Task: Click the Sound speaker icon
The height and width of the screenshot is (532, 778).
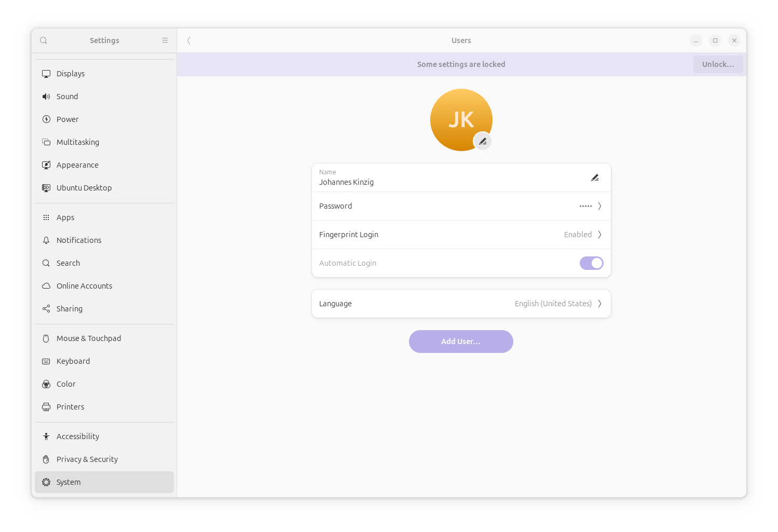Action: (x=46, y=96)
